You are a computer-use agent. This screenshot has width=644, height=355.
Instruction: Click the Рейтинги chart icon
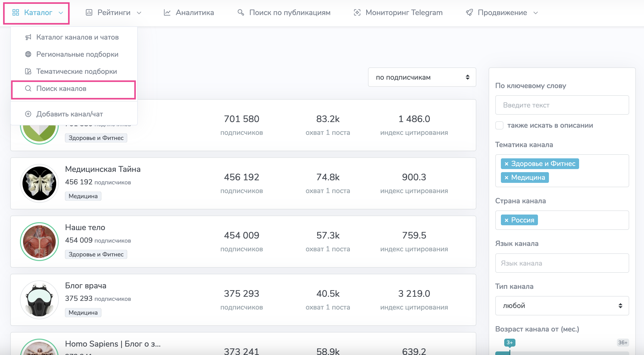[89, 13]
